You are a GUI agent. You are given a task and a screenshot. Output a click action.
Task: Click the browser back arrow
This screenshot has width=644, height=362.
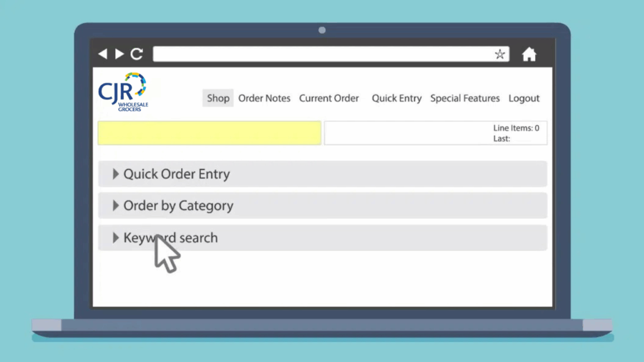103,54
